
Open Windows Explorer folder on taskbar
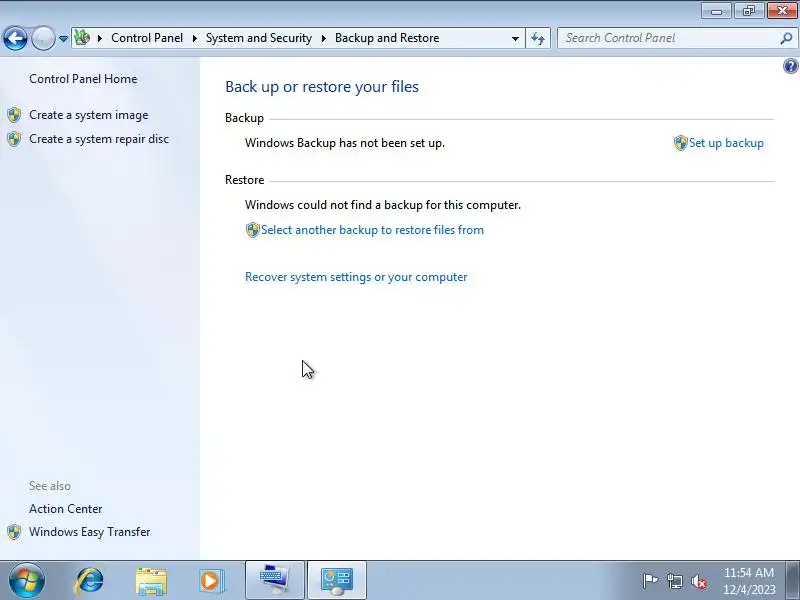click(x=151, y=581)
